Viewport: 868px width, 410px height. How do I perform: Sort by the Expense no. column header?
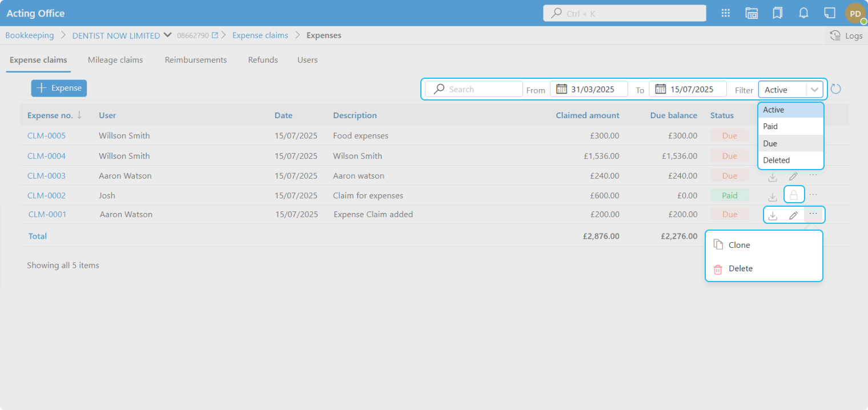tap(50, 115)
